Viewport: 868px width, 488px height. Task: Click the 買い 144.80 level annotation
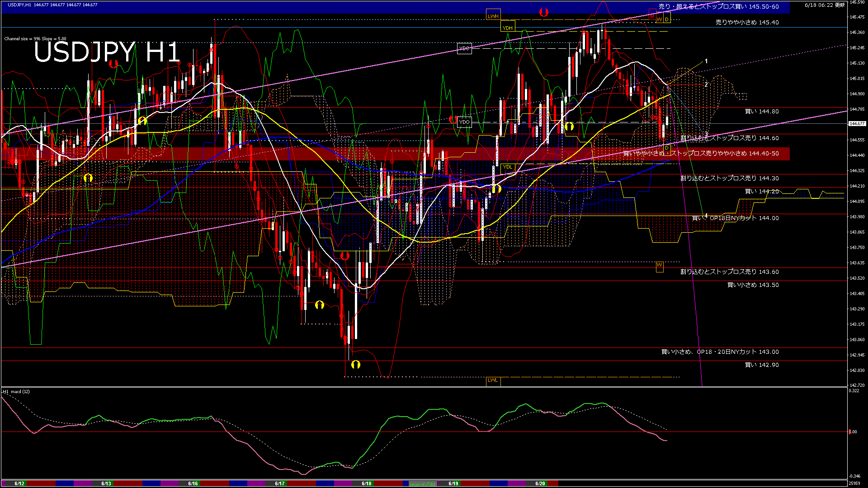click(x=762, y=111)
